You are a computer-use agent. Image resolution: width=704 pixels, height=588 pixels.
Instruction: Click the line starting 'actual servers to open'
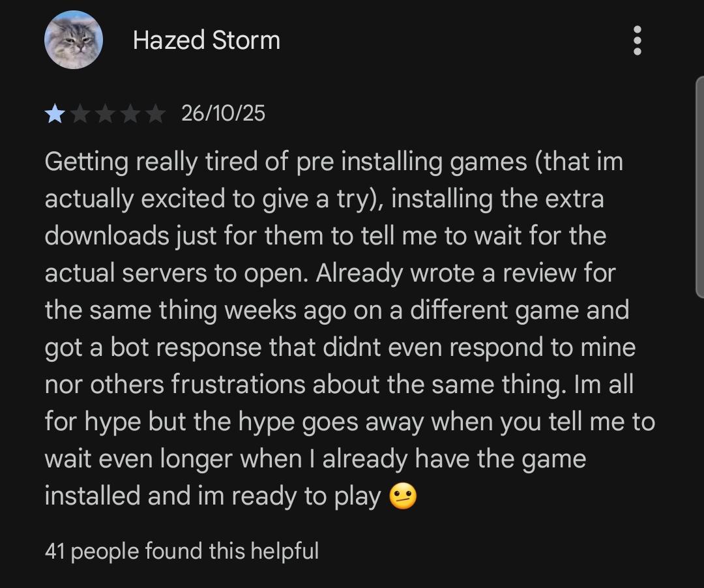[330, 273]
